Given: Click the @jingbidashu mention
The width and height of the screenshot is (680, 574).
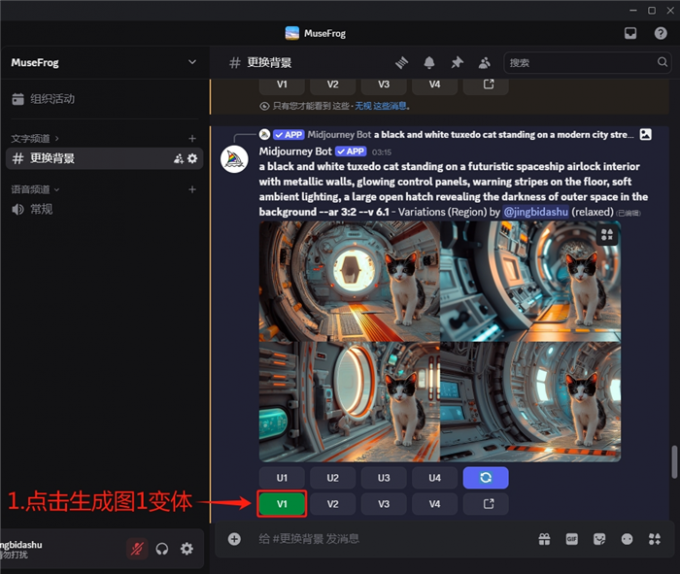Looking at the screenshot, I should click(x=535, y=212).
